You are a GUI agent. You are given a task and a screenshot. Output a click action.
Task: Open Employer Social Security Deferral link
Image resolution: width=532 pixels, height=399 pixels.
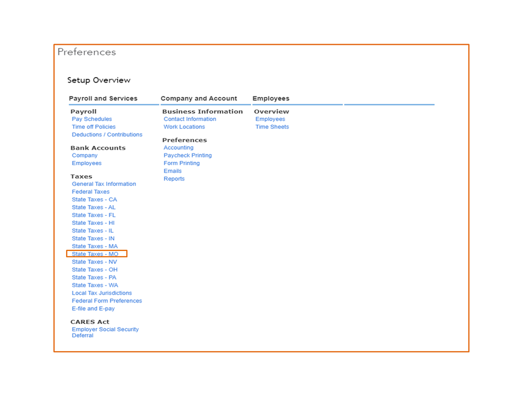point(105,330)
